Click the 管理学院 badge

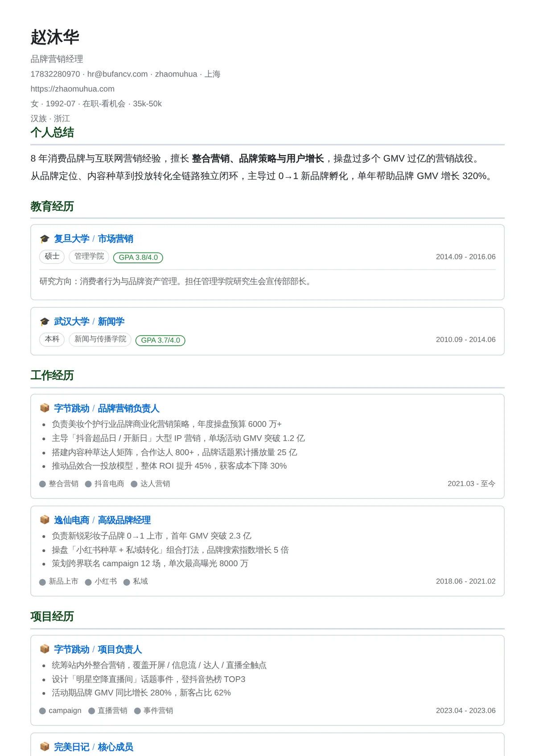(x=89, y=257)
